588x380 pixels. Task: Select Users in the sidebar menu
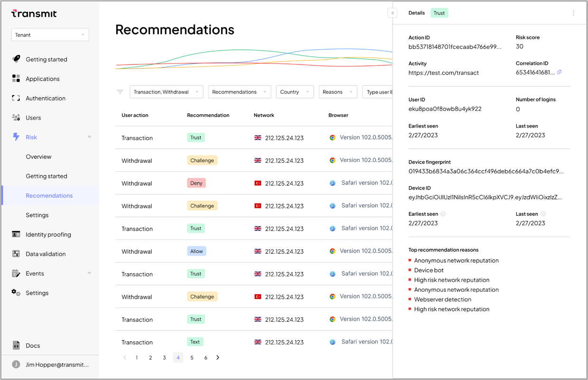(x=33, y=118)
